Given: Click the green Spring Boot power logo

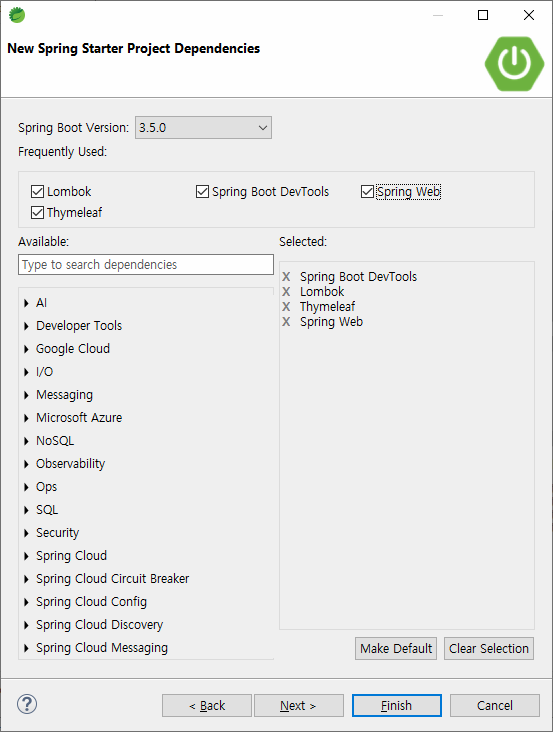Looking at the screenshot, I should [x=514, y=63].
